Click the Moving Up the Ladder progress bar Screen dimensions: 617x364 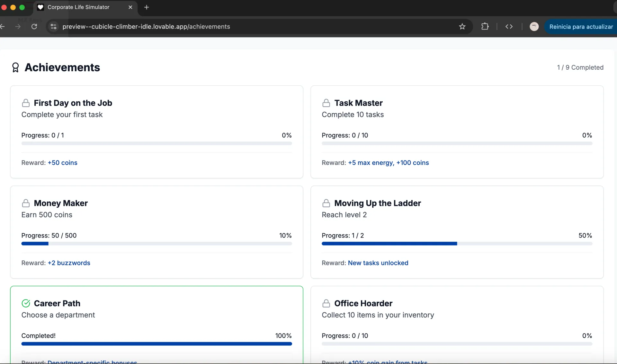[x=457, y=244]
